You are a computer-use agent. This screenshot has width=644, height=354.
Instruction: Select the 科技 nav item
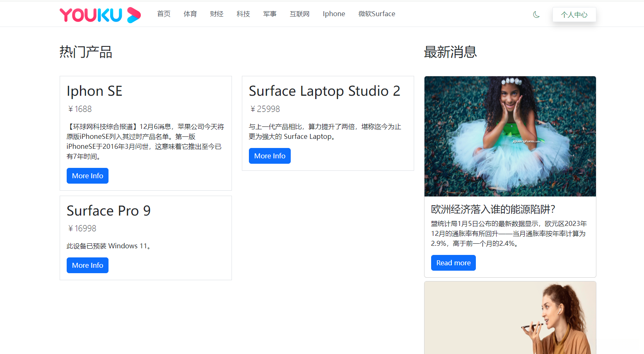244,14
